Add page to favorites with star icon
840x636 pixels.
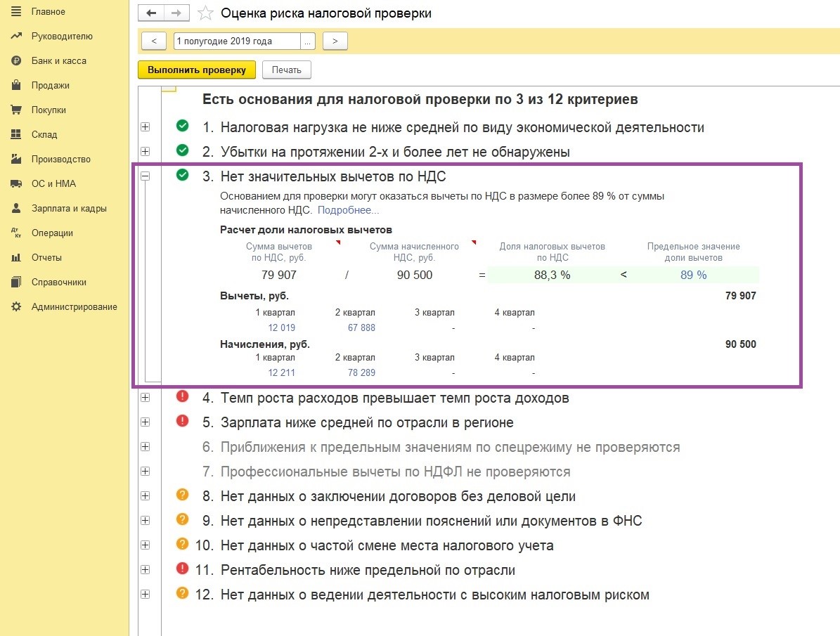point(205,13)
